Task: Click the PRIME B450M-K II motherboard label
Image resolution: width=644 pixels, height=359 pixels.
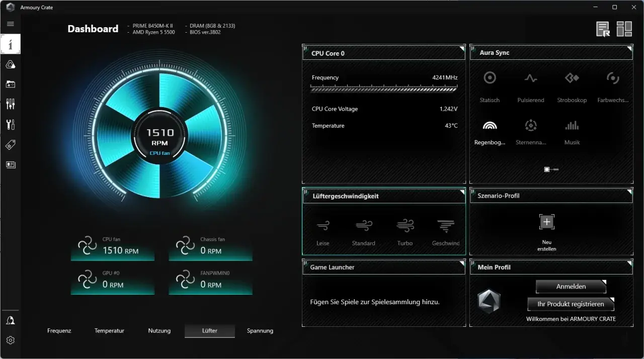Action: [153, 26]
